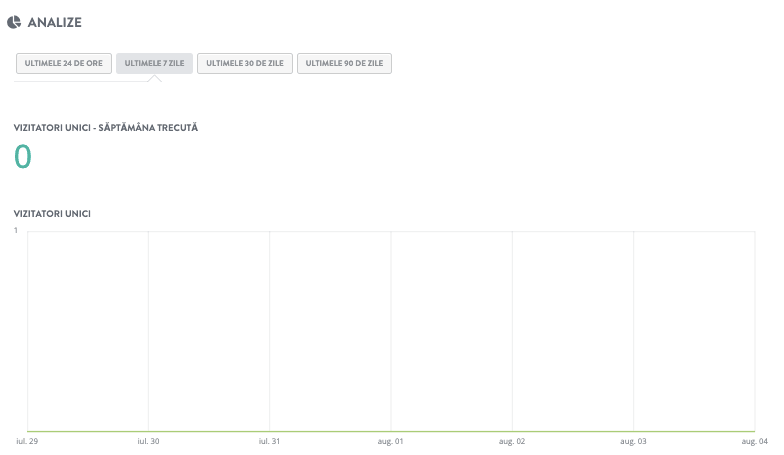The width and height of the screenshot is (784, 455).
Task: Click the aug. 03 axis label
Action: tap(634, 441)
